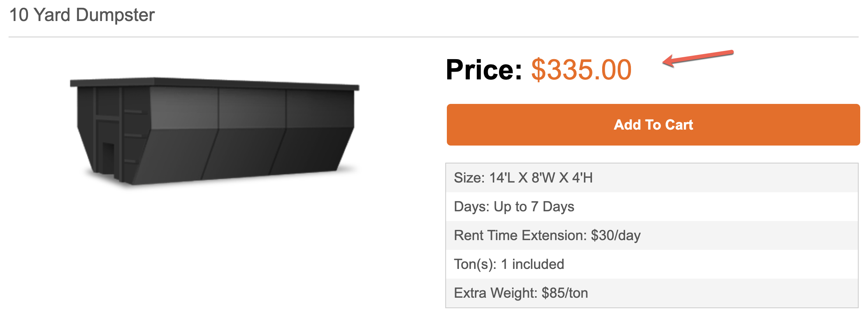Click the 'Ton(s):' label in specs table
The image size is (868, 316).
point(475,264)
